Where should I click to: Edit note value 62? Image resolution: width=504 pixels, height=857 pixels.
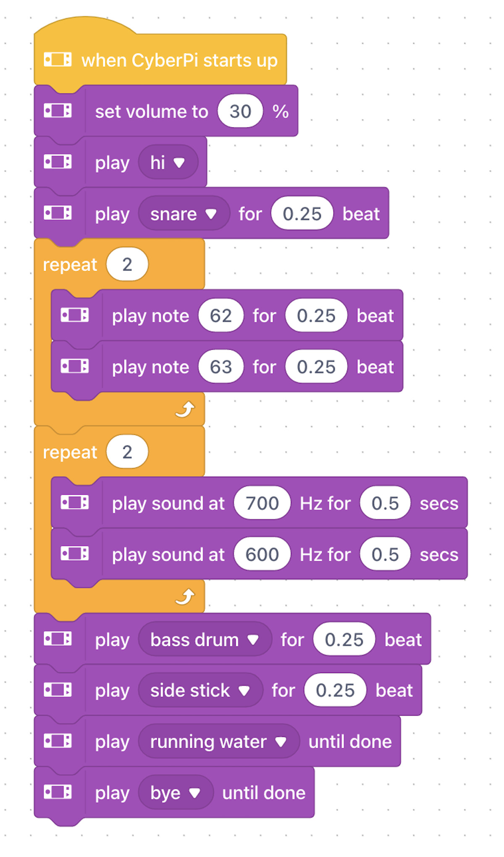click(221, 316)
